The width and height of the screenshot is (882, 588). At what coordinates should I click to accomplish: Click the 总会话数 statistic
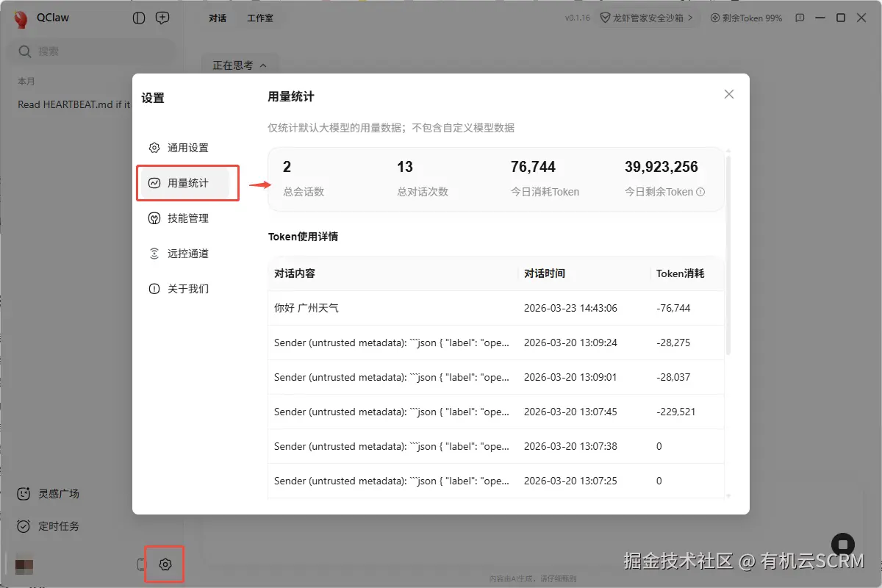[x=304, y=179]
